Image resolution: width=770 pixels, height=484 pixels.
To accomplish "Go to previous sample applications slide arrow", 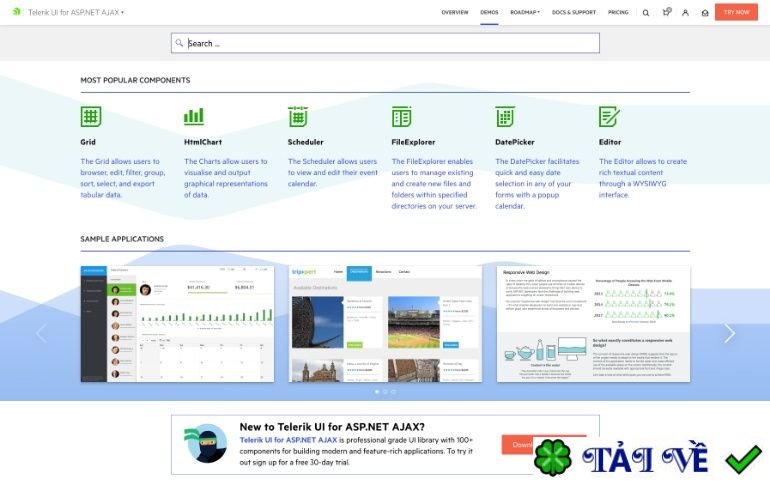I will click(41, 333).
